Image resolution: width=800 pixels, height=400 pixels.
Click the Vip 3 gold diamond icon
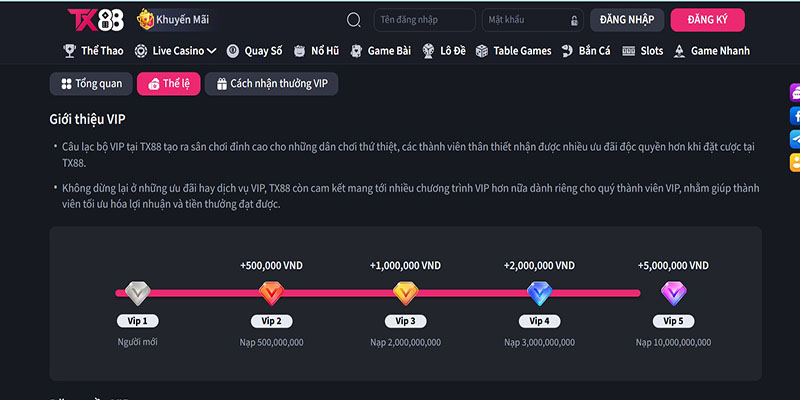[x=405, y=293]
